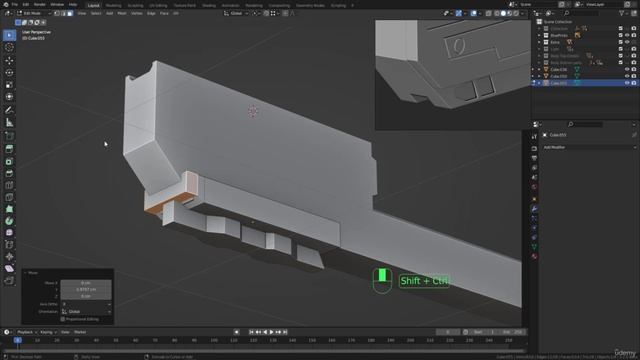
Task: Collapse the Move operator panel
Action: pyautogui.click(x=25, y=273)
